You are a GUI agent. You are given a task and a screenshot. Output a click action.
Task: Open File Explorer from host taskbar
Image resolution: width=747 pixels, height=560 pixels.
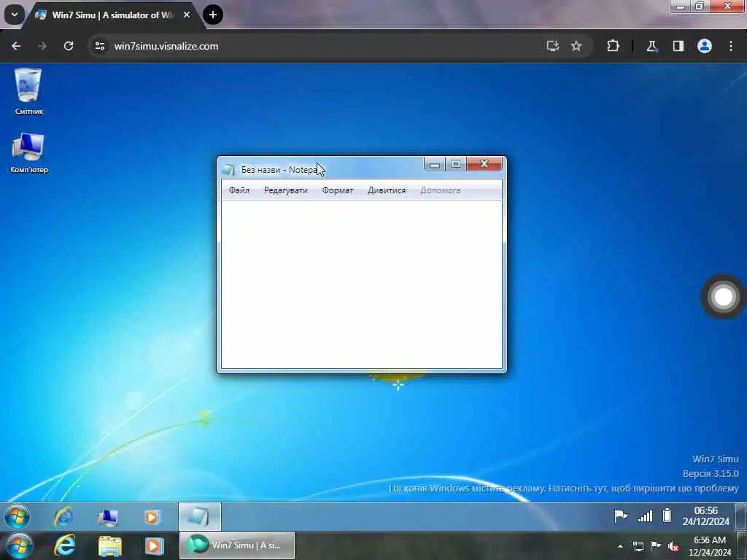click(x=110, y=546)
